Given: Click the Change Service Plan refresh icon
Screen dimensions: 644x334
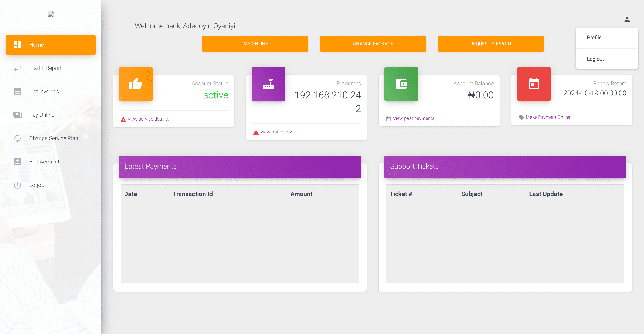Looking at the screenshot, I should click(18, 138).
